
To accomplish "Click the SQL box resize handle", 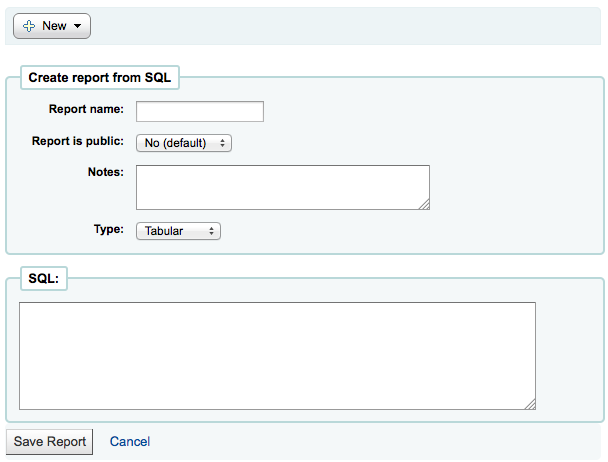I will (x=530, y=404).
